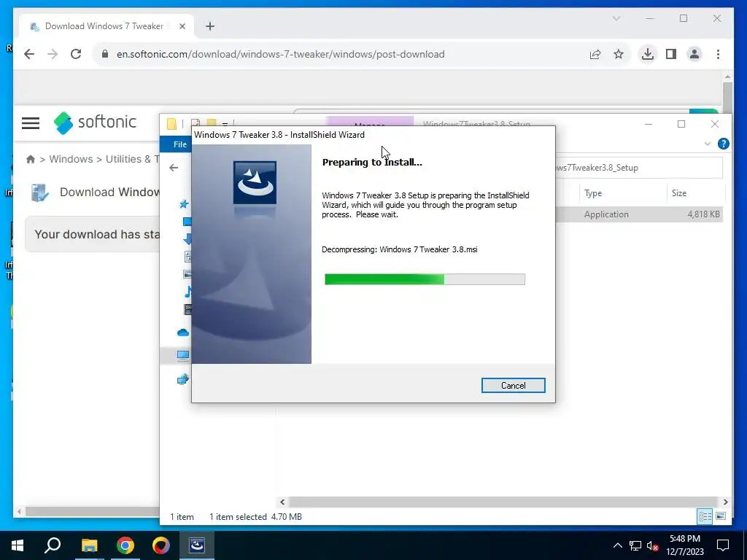Open Chrome downloads tray icon
Viewport: 747px width, 560px height.
click(648, 54)
